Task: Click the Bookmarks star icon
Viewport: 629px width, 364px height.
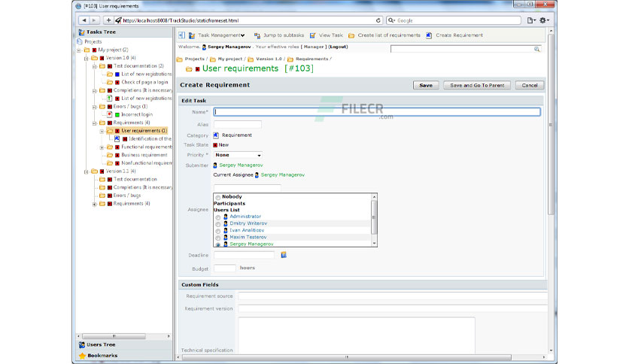Action: pos(82,356)
